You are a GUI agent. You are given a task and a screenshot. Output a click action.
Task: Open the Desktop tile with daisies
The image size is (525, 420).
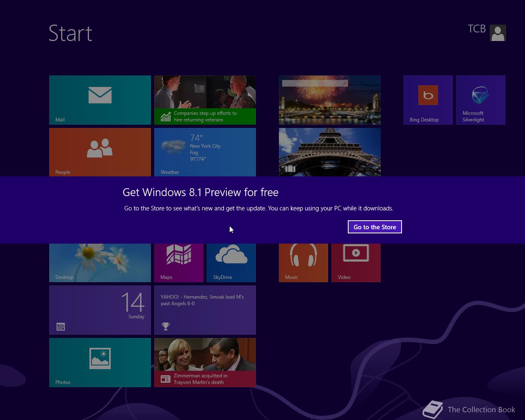coord(100,263)
